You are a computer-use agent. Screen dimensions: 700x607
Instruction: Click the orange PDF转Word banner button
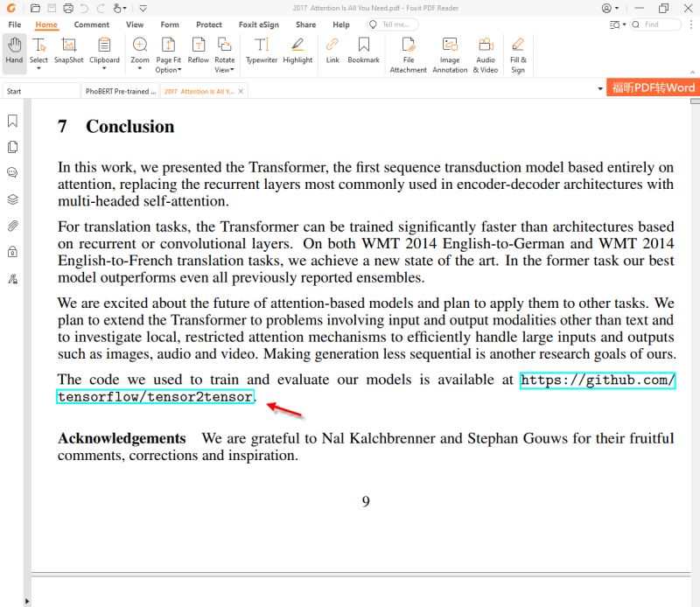pyautogui.click(x=653, y=87)
